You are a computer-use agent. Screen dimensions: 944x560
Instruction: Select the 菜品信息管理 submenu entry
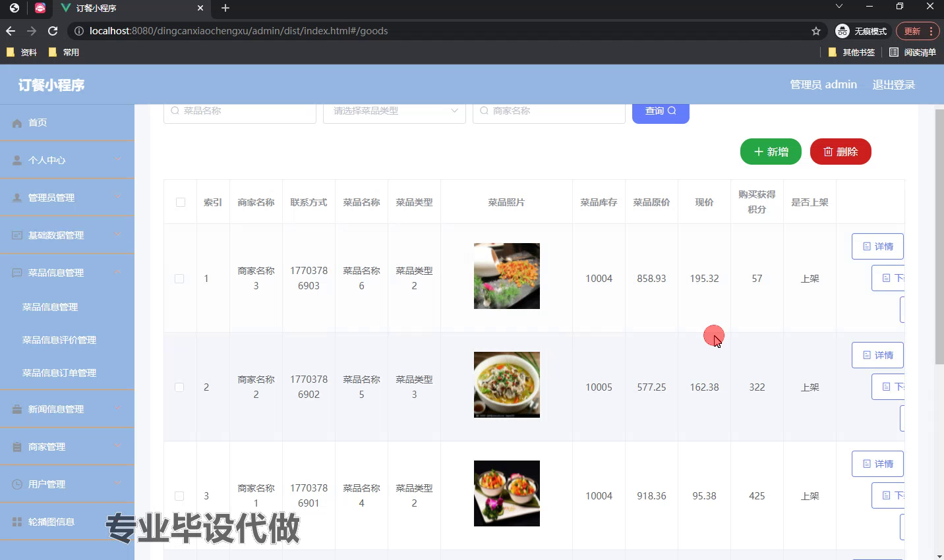coord(50,307)
